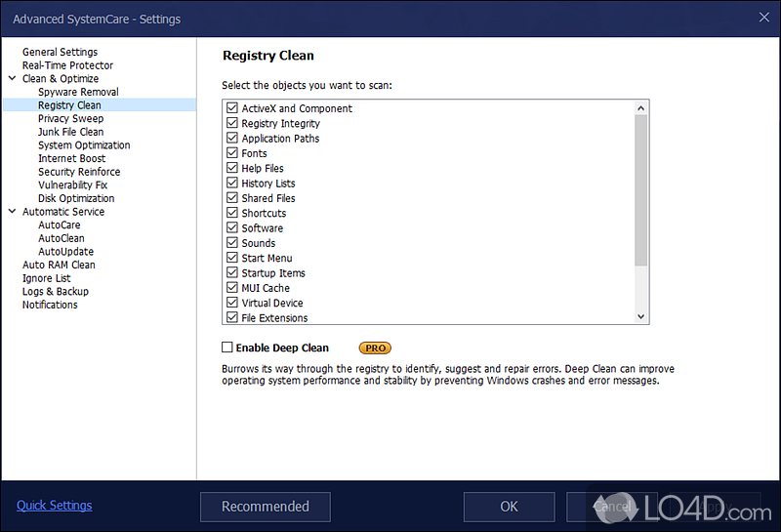Open Junk File Clean settings
Image resolution: width=781 pixels, height=532 pixels.
pos(70,132)
